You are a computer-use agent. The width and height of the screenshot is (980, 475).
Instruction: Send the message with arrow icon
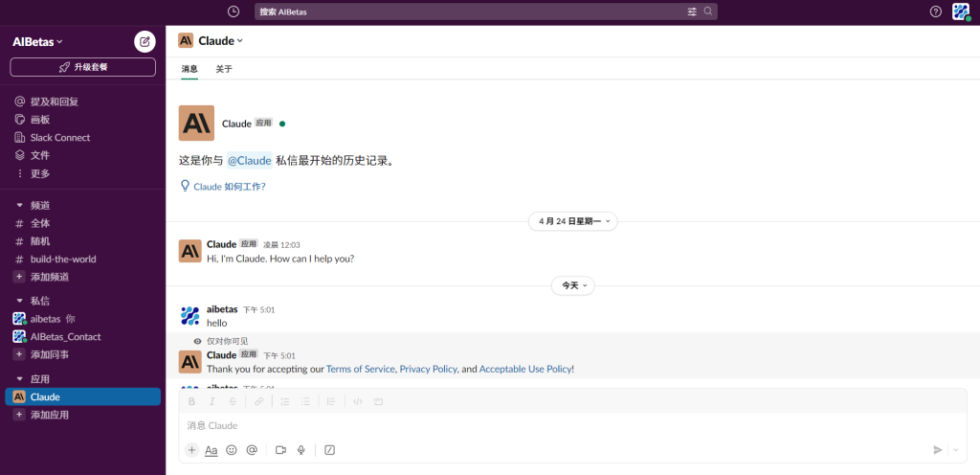[x=938, y=449]
